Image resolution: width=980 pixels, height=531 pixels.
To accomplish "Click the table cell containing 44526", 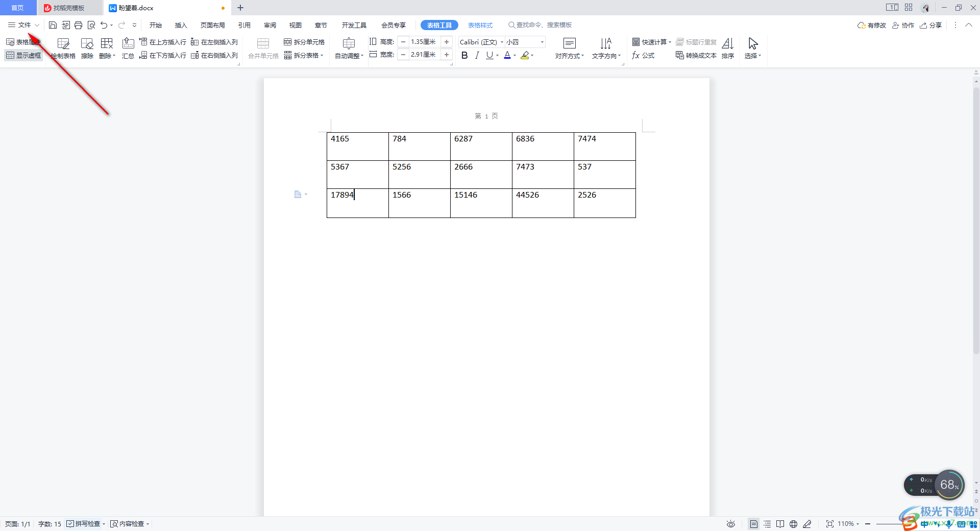I will pos(543,203).
